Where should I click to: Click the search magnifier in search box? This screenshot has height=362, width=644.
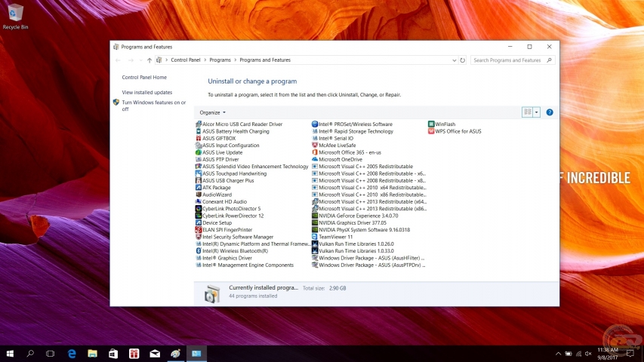point(549,60)
